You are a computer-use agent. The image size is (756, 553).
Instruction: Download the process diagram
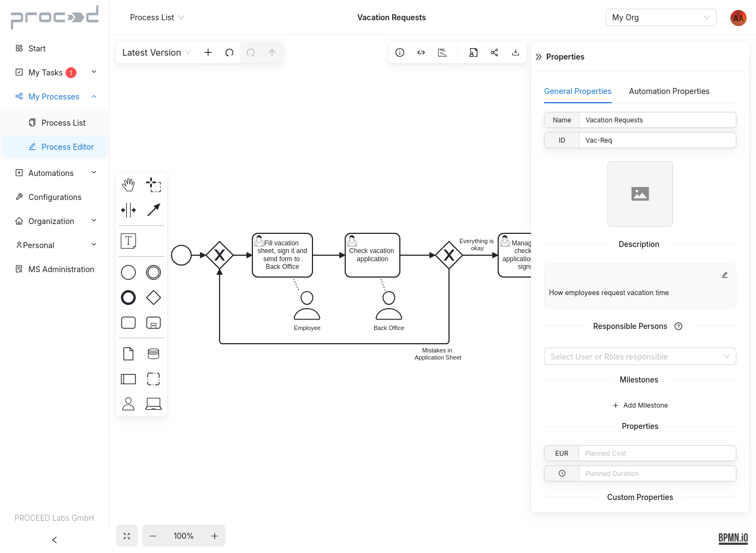click(515, 52)
